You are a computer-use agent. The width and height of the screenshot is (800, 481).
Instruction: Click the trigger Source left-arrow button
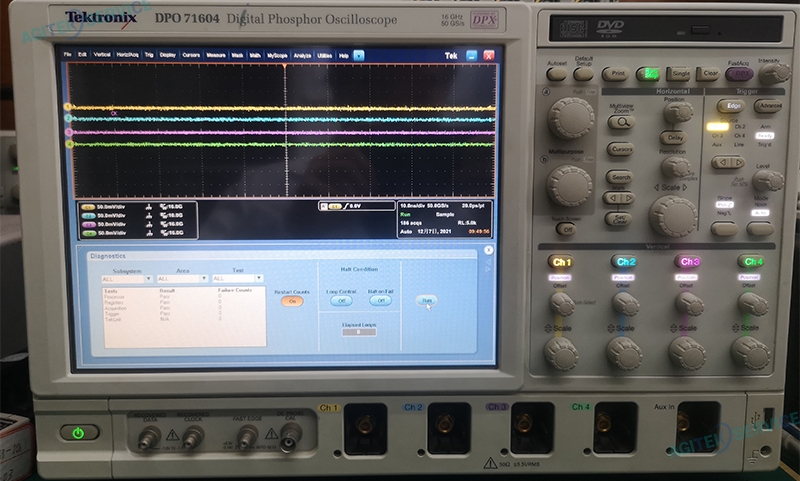tap(720, 163)
